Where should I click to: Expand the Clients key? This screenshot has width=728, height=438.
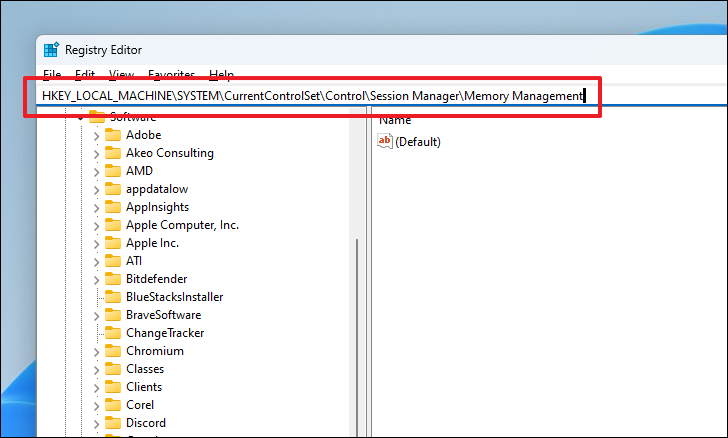click(96, 388)
